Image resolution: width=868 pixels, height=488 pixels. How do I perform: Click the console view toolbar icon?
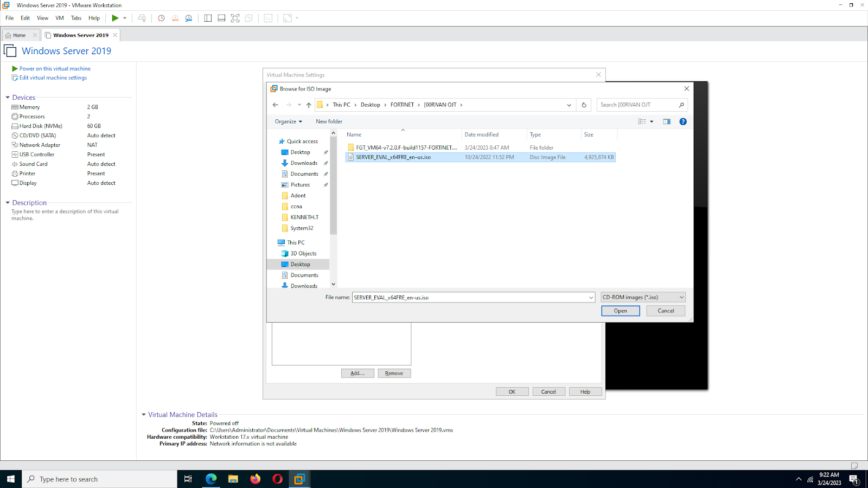coord(268,18)
